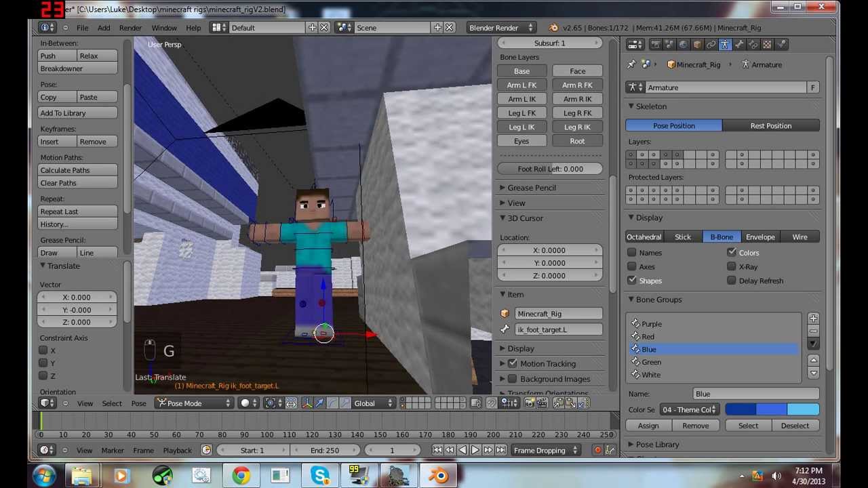Click the lightest blue color swatch
Screen dimensions: 868x488
[804, 410]
